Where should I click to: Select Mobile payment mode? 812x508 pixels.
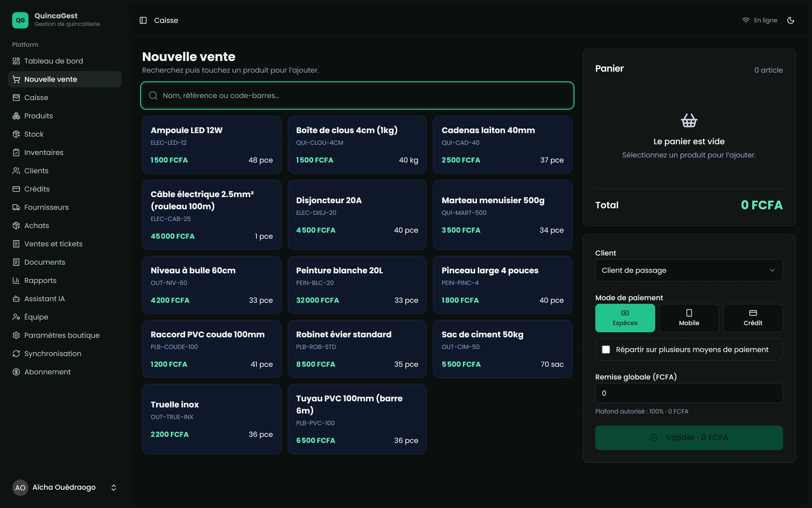tap(689, 318)
